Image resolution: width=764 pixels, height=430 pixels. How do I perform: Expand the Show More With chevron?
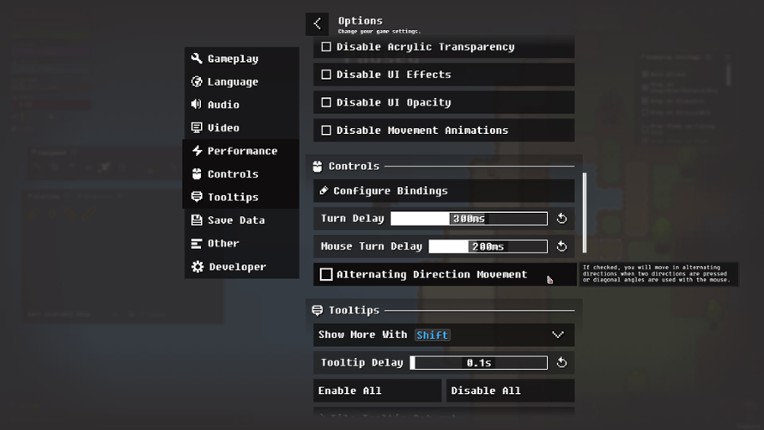click(x=558, y=335)
